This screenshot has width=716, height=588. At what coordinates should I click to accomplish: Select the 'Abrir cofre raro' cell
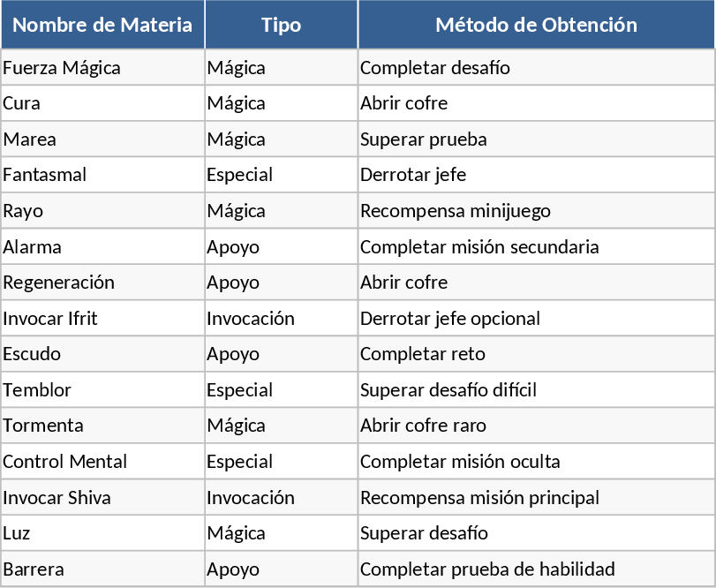(x=423, y=426)
